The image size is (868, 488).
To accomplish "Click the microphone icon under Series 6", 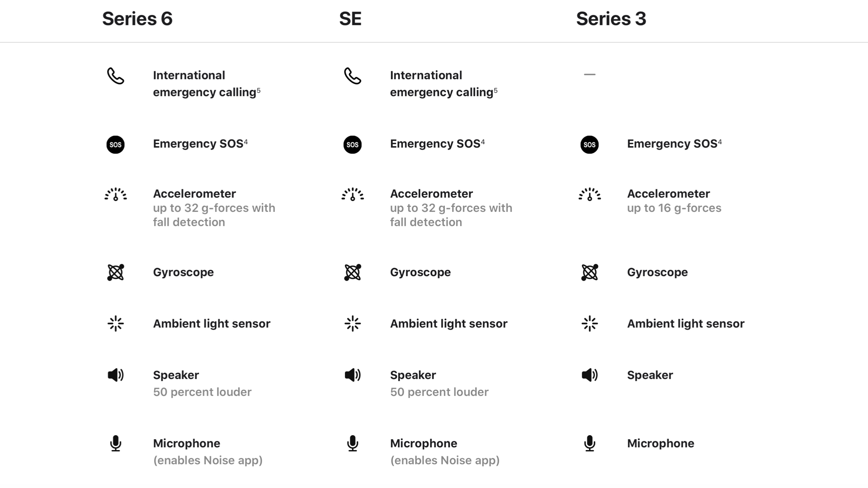I will [x=115, y=444].
